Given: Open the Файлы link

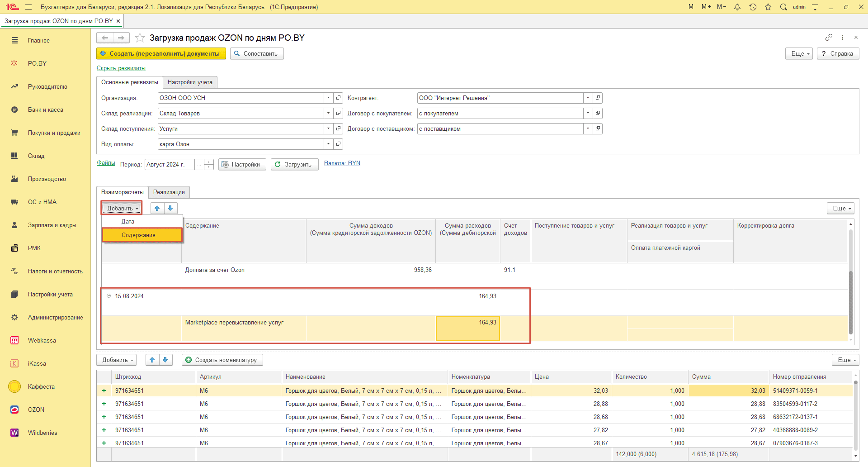Looking at the screenshot, I should [x=106, y=163].
